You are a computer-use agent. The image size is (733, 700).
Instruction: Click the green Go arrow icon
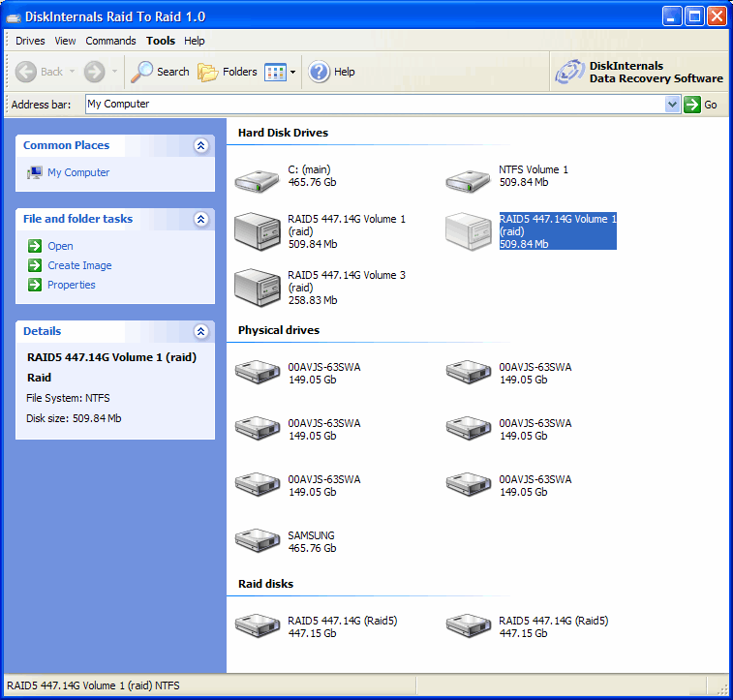(x=692, y=105)
